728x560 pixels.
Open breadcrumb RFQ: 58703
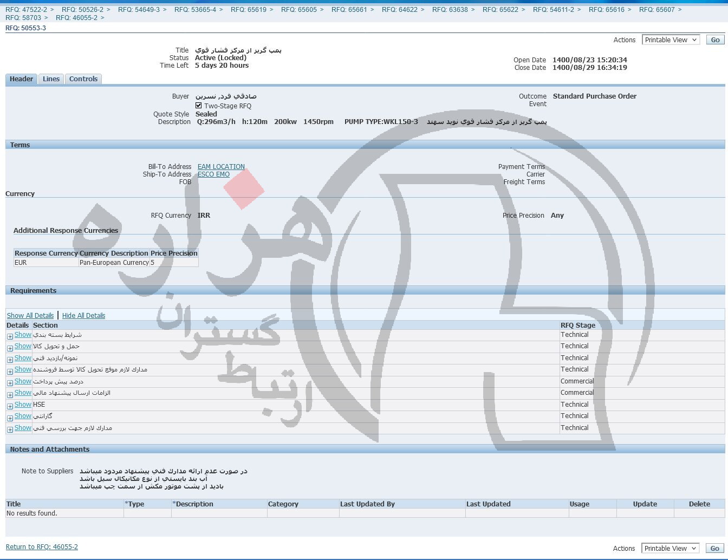[x=23, y=18]
